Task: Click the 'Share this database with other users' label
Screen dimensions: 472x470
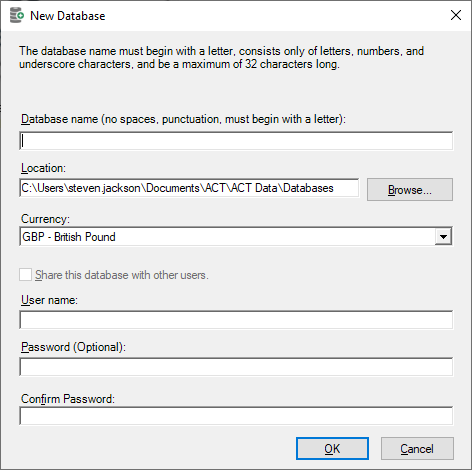Action: coord(122,275)
